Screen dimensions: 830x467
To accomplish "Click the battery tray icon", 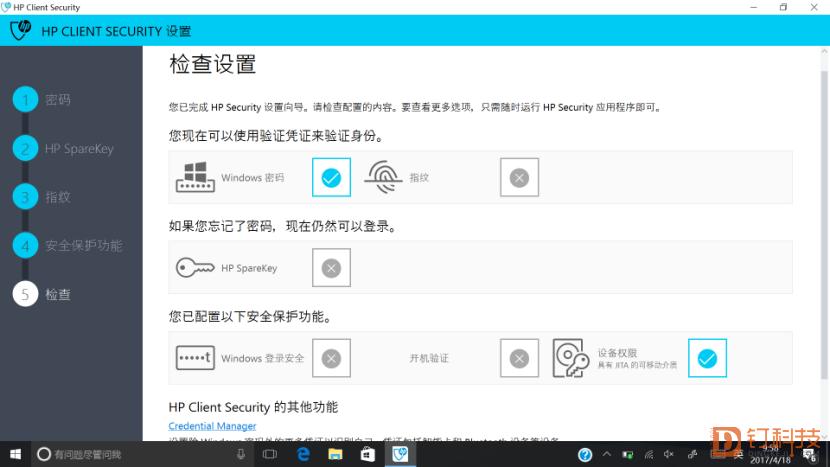I will point(628,454).
